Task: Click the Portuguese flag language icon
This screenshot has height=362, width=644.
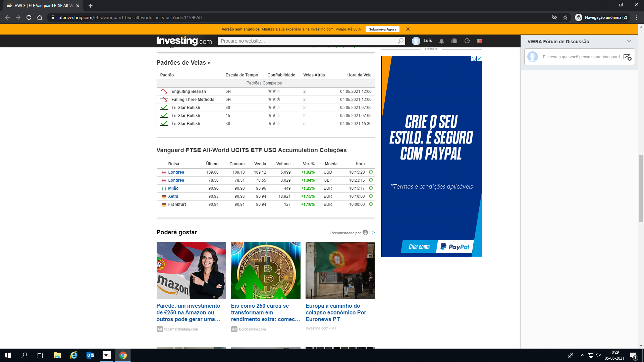Action: tap(479, 41)
